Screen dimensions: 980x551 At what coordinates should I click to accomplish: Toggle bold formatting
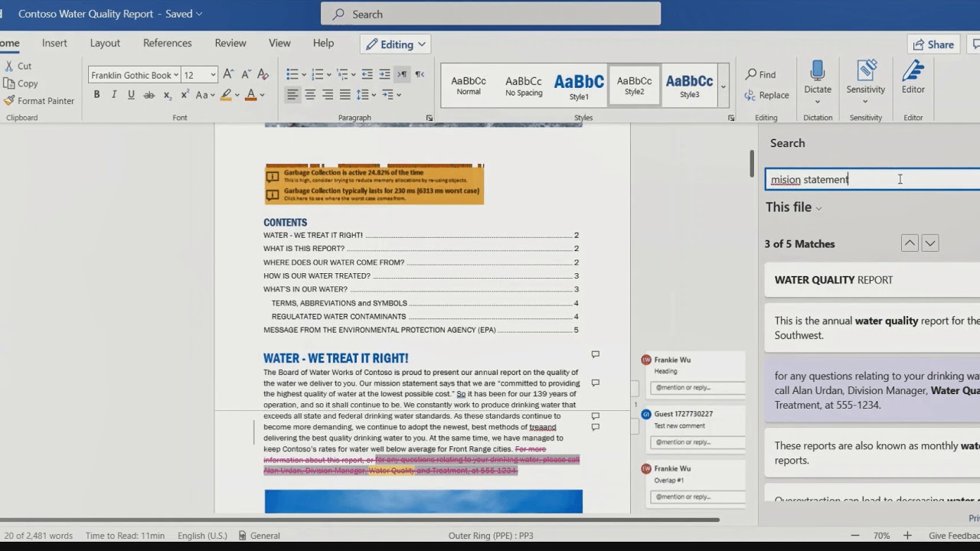click(x=96, y=95)
